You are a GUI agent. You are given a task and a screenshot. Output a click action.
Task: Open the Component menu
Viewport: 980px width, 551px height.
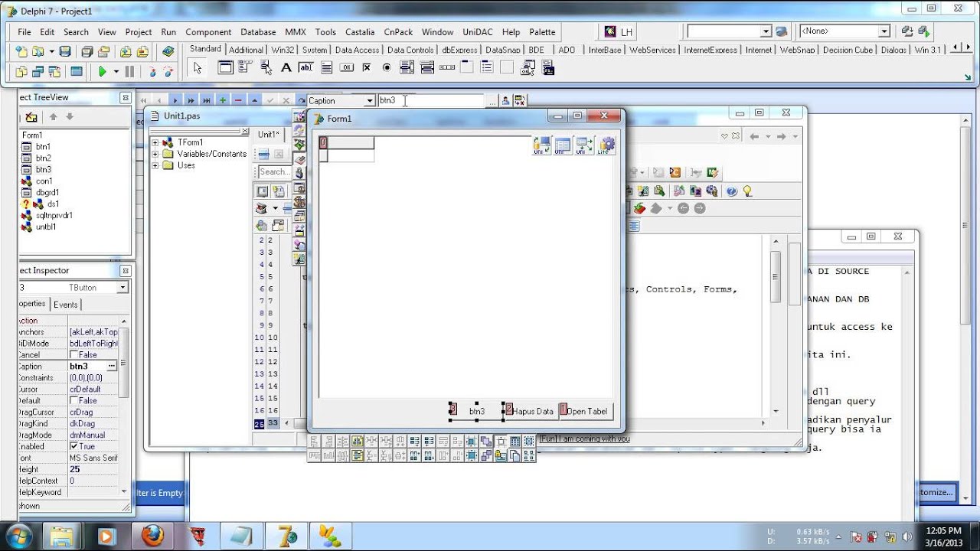208,32
